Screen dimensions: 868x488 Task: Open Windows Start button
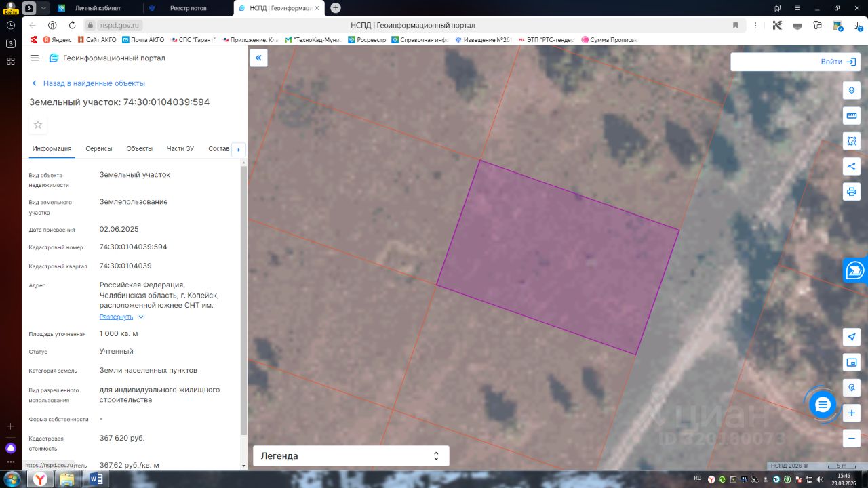[12, 479]
